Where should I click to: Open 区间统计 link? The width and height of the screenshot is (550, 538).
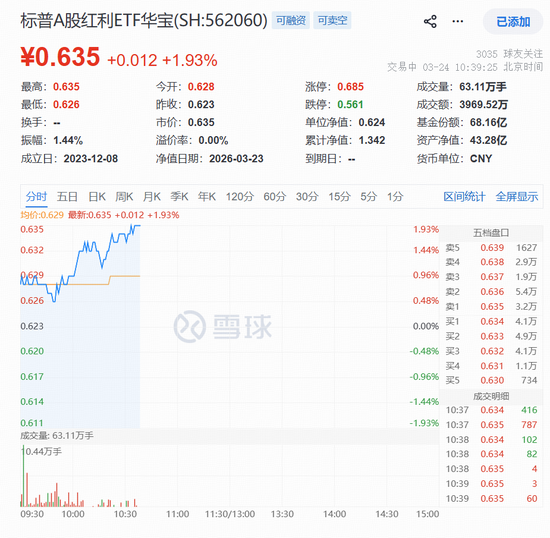464,196
